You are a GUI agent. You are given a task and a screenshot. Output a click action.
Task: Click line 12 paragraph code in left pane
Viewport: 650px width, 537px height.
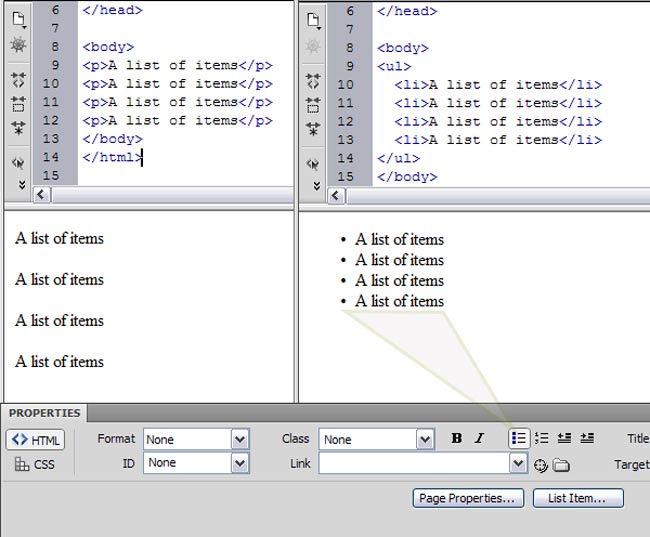click(177, 120)
